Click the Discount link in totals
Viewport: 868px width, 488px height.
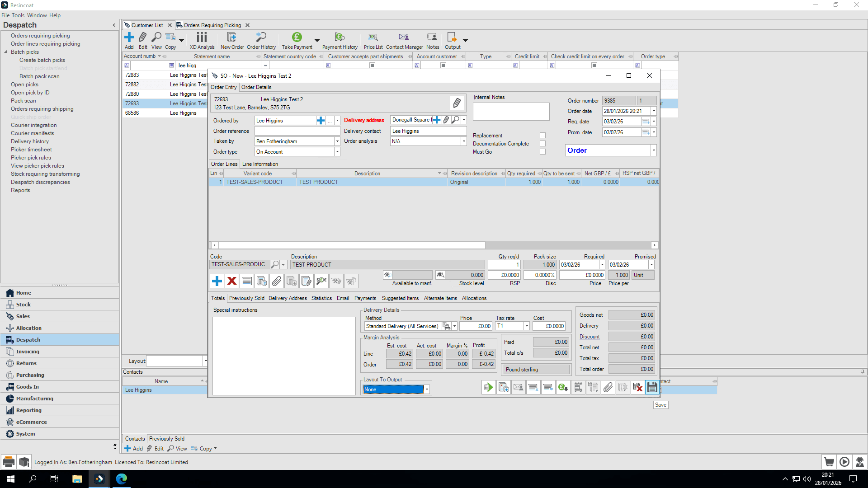click(x=590, y=337)
